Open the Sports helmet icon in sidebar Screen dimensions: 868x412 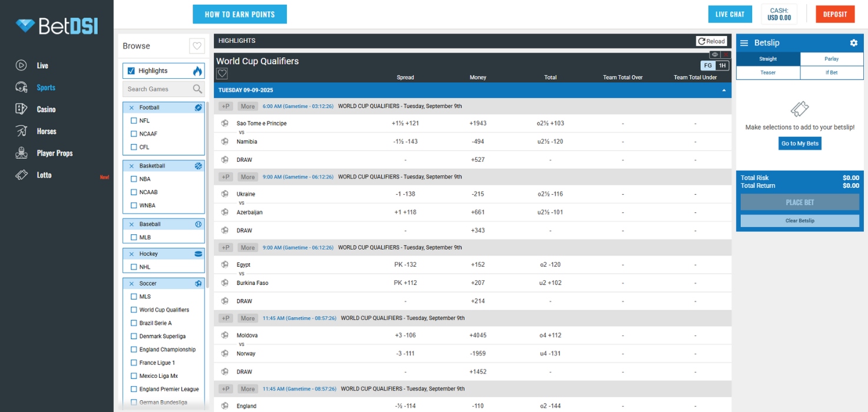coord(21,87)
